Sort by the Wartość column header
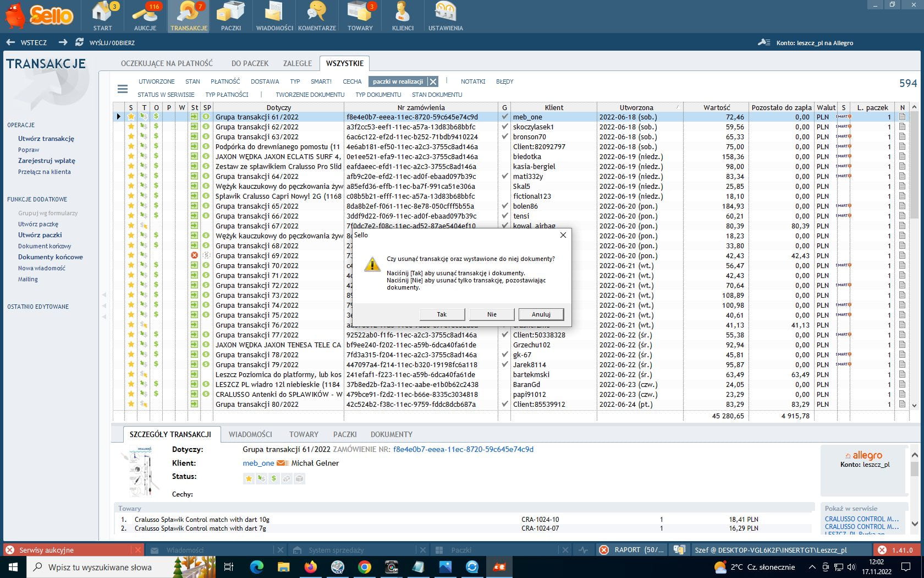This screenshot has width=924, height=578. [x=716, y=107]
